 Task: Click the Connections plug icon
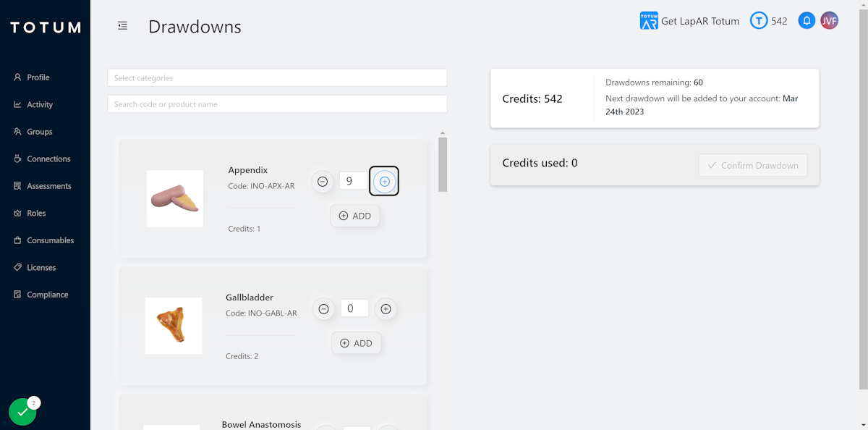pyautogui.click(x=17, y=159)
